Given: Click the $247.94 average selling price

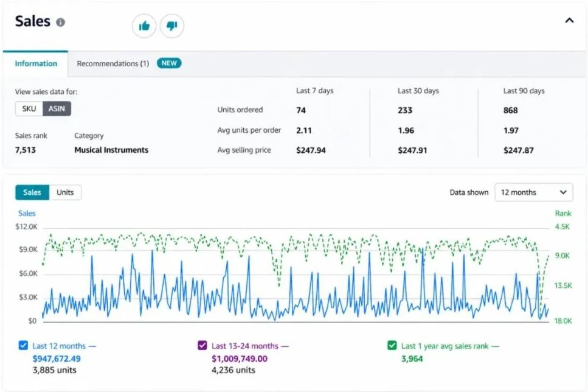Looking at the screenshot, I should [x=311, y=150].
